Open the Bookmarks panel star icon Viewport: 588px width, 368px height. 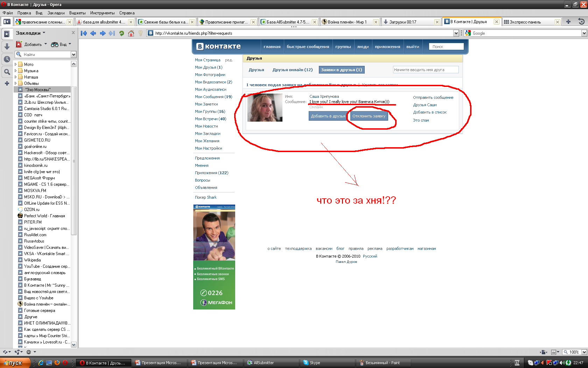7,34
